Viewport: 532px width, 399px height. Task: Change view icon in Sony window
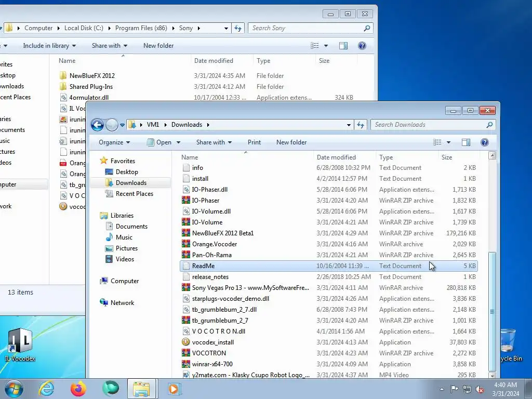315,46
